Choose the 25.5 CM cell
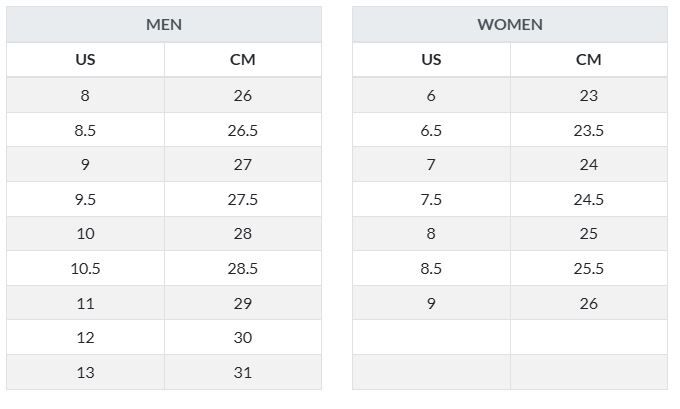This screenshot has height=409, width=680. [589, 268]
